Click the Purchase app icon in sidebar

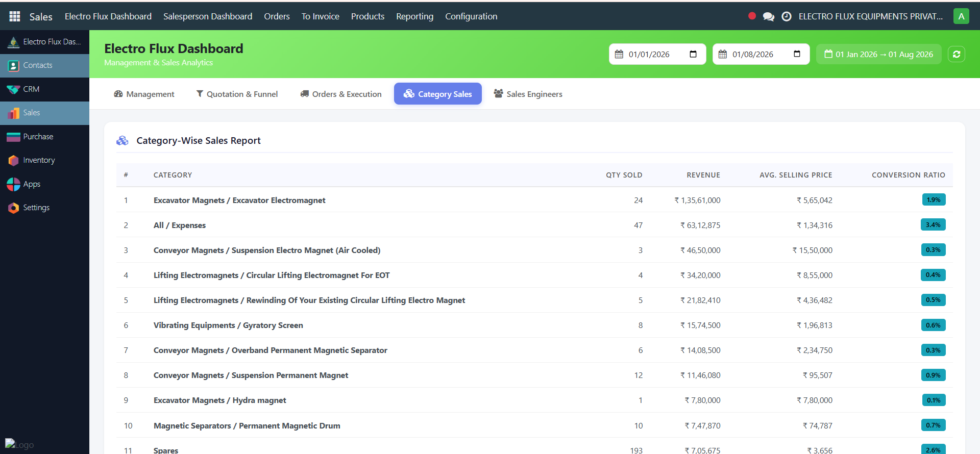click(x=14, y=137)
